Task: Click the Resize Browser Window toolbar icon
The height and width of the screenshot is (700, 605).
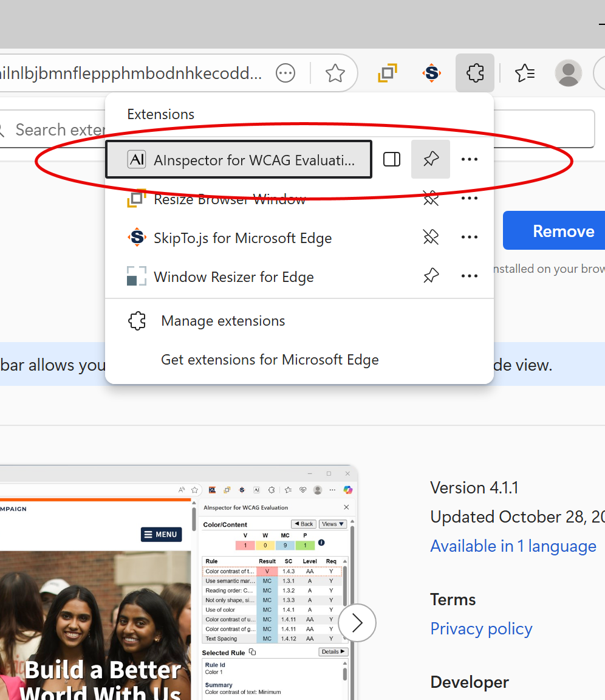Action: [x=388, y=74]
